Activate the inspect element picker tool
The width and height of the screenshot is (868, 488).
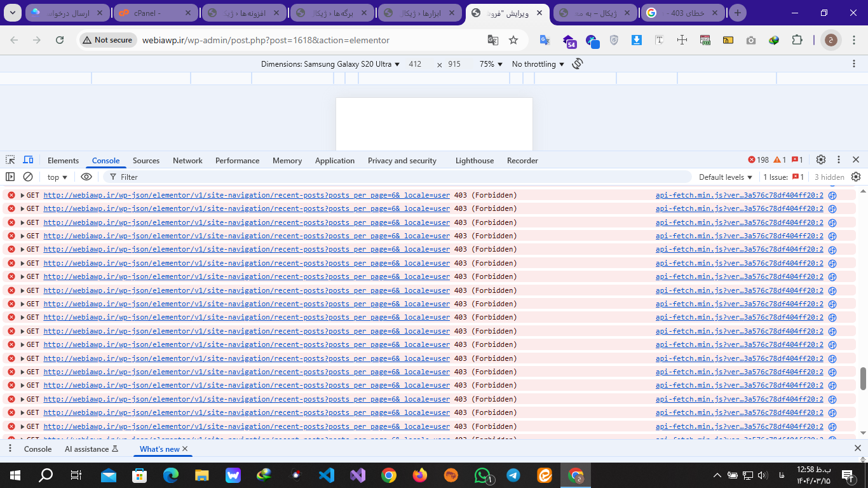tap(10, 160)
